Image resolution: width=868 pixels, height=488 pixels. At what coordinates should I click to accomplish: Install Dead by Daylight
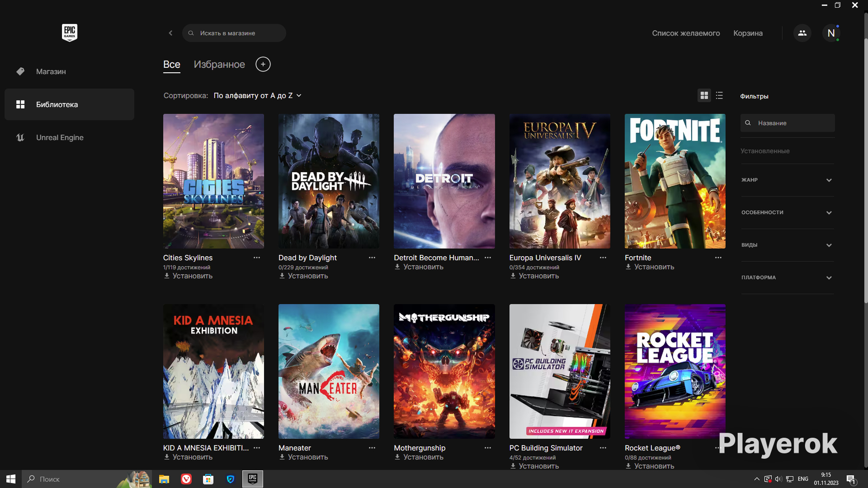303,276
